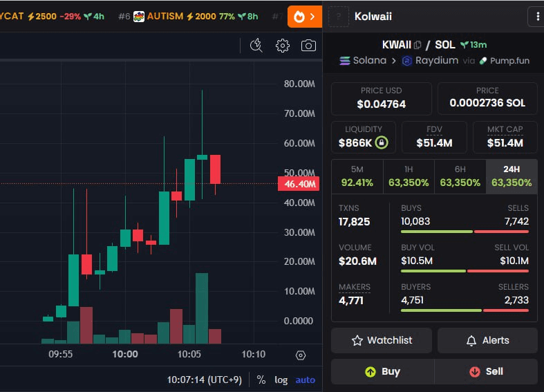Click the SELLS 7,742 value
The height and width of the screenshot is (392, 544).
point(516,221)
